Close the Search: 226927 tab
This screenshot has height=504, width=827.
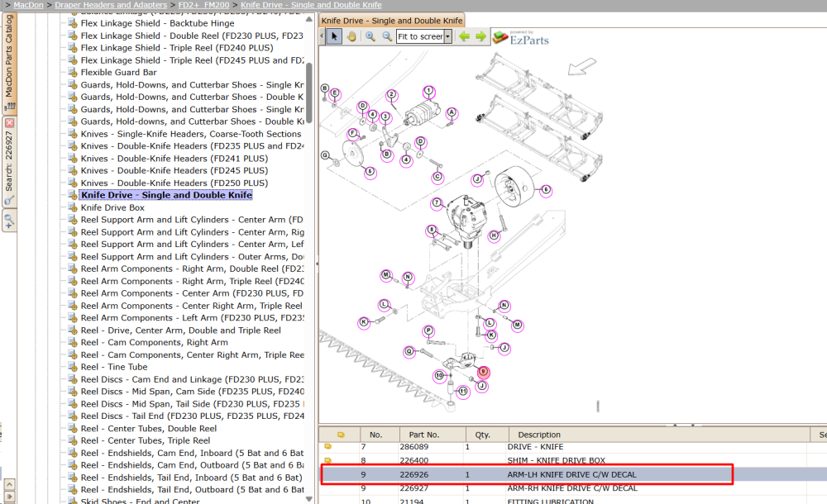click(x=9, y=123)
